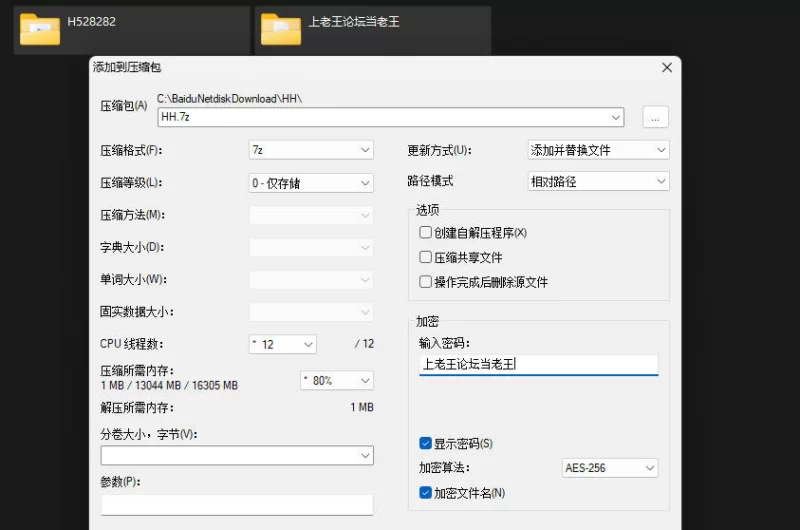This screenshot has width=800, height=530.
Task: Open the memory usage 80% dropdown
Action: [337, 381]
